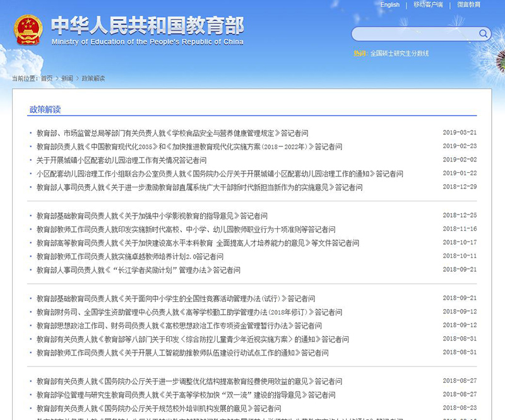Viewport: 505px width, 420px height.
Task: Click the date 2018-10-11
Action: click(460, 255)
